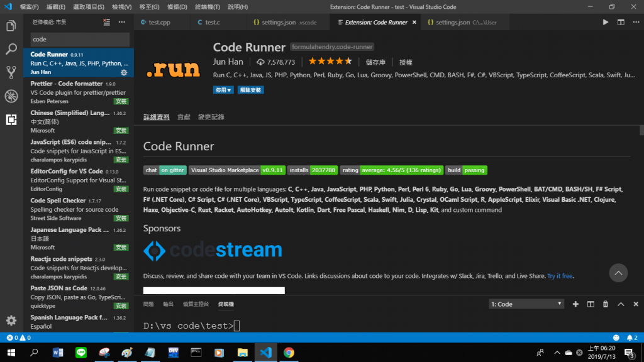Switch to the 問題 problems panel tab
Screen dimensions: 644x362
[x=148, y=304]
